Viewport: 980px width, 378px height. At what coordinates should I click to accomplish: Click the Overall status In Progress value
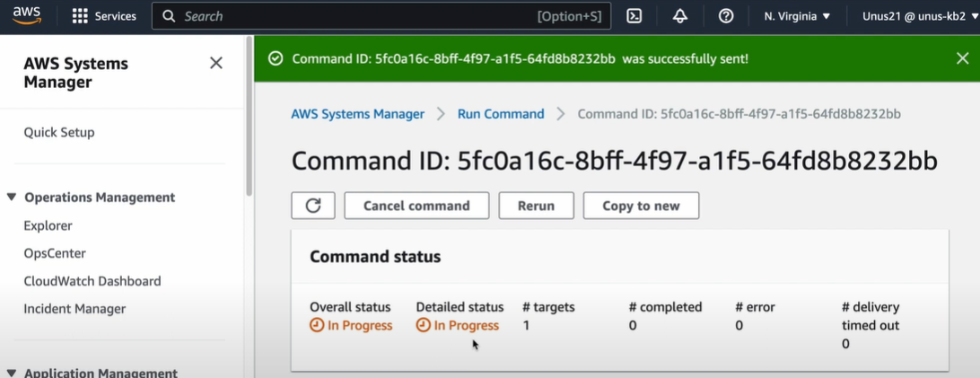(351, 326)
